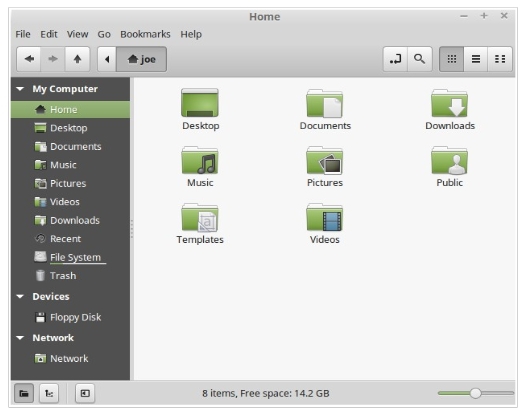Open the file search magnifier

(x=420, y=59)
